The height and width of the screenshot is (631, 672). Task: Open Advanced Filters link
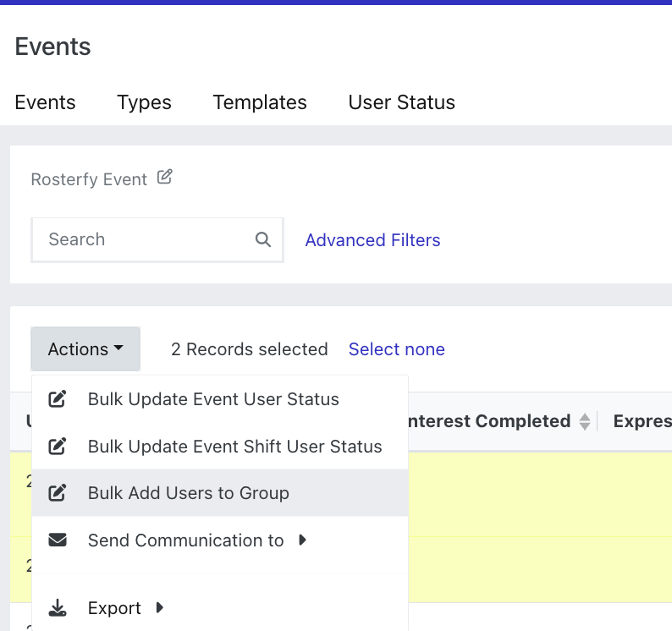click(x=372, y=240)
